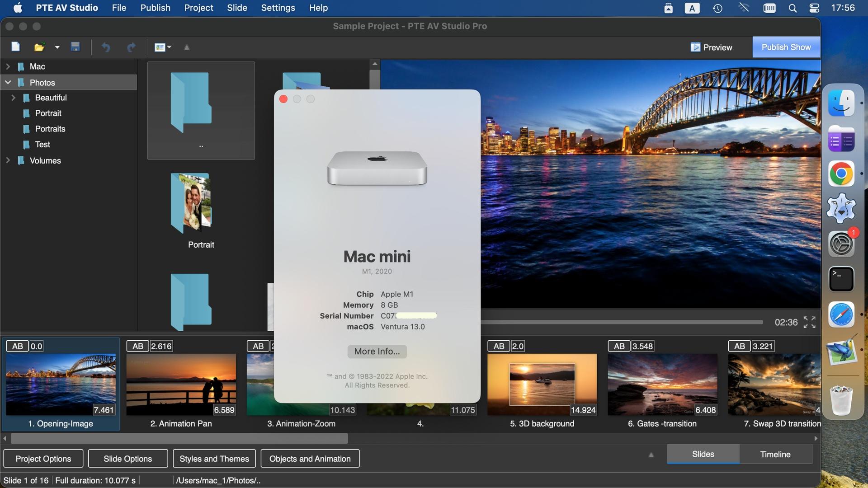Open Spotlight search in menu bar
This screenshot has width=868, height=488.
(x=793, y=8)
